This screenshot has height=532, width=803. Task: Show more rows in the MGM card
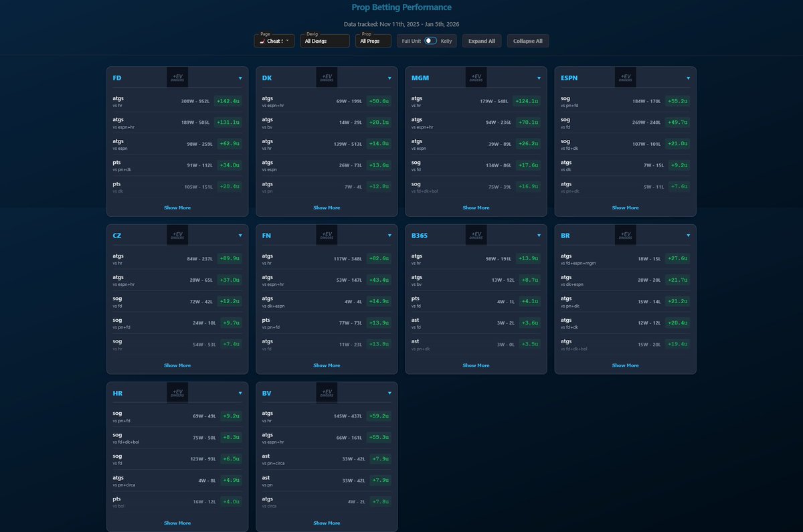pyautogui.click(x=476, y=207)
